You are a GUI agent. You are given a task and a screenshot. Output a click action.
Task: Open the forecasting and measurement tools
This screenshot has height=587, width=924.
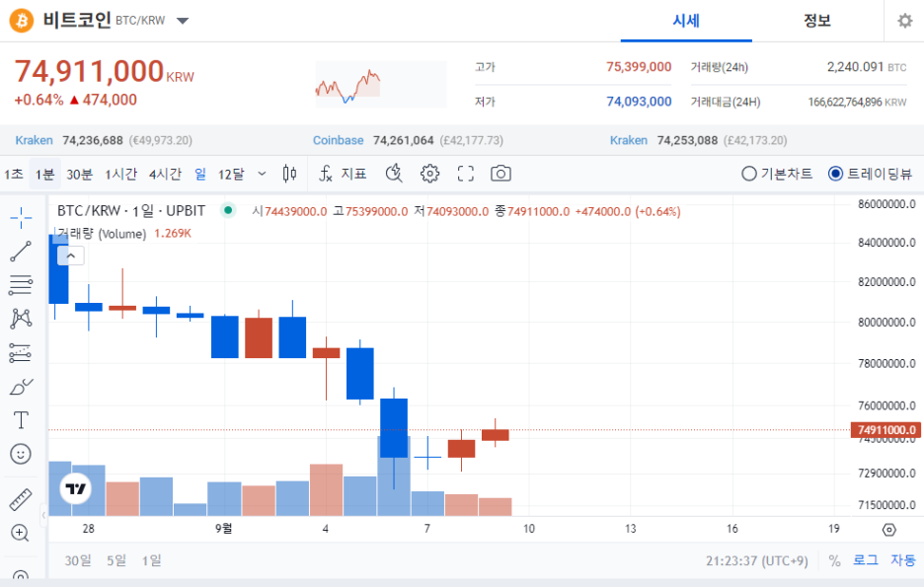[x=21, y=352]
